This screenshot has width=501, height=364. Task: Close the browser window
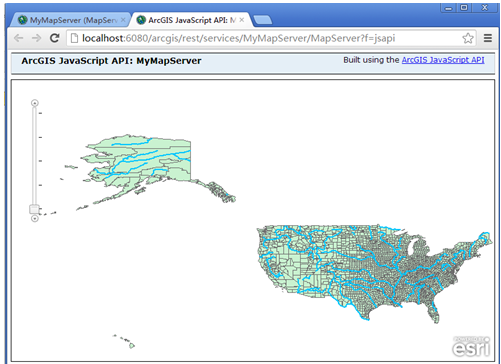coord(485,7)
